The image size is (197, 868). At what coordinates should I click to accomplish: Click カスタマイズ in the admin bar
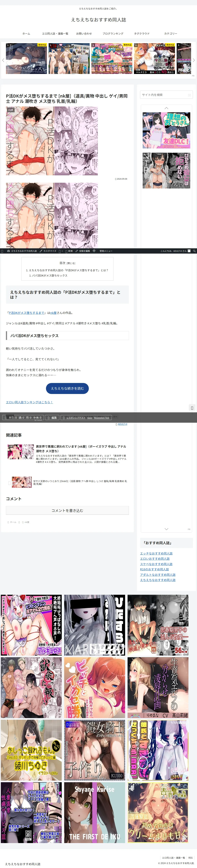coord(48,251)
